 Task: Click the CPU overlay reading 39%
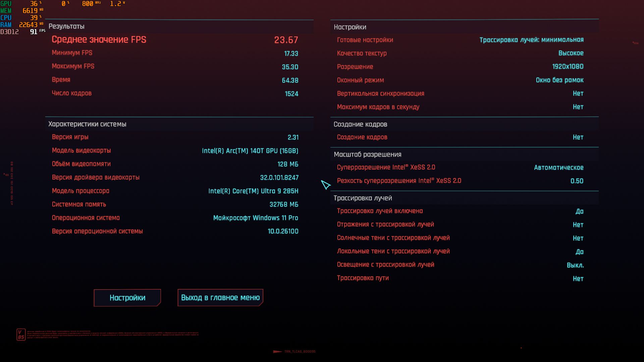click(x=36, y=18)
